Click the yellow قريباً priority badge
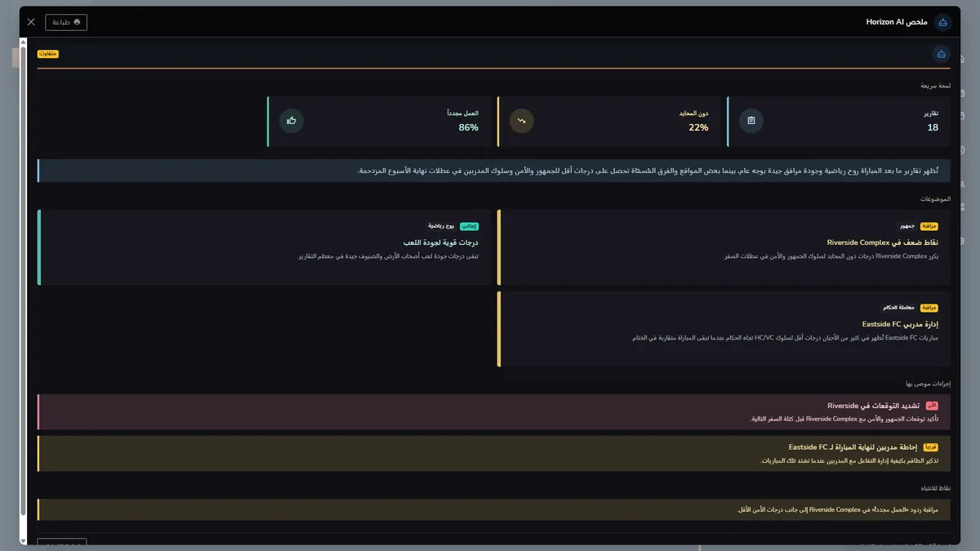This screenshot has height=551, width=980. pyautogui.click(x=931, y=447)
